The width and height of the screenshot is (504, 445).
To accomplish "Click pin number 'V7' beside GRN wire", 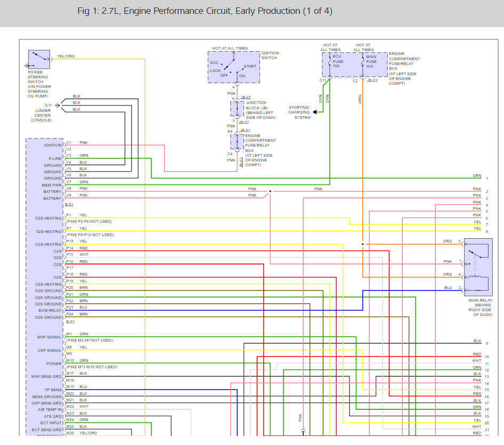I will (69, 182).
